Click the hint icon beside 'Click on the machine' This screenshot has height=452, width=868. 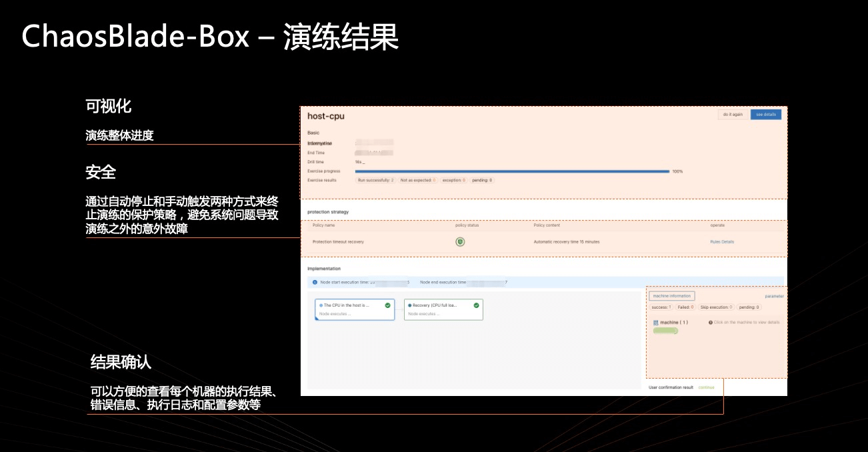click(x=710, y=323)
